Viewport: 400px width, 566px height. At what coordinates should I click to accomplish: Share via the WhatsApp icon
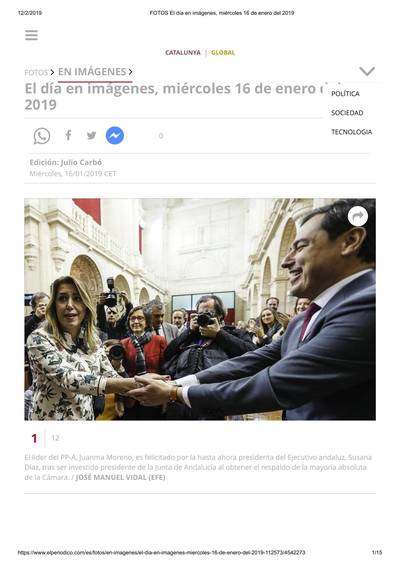pyautogui.click(x=42, y=136)
